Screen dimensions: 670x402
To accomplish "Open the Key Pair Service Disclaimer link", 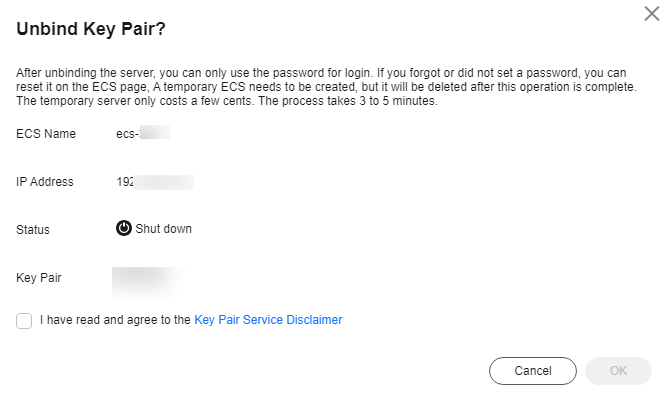I will [268, 320].
